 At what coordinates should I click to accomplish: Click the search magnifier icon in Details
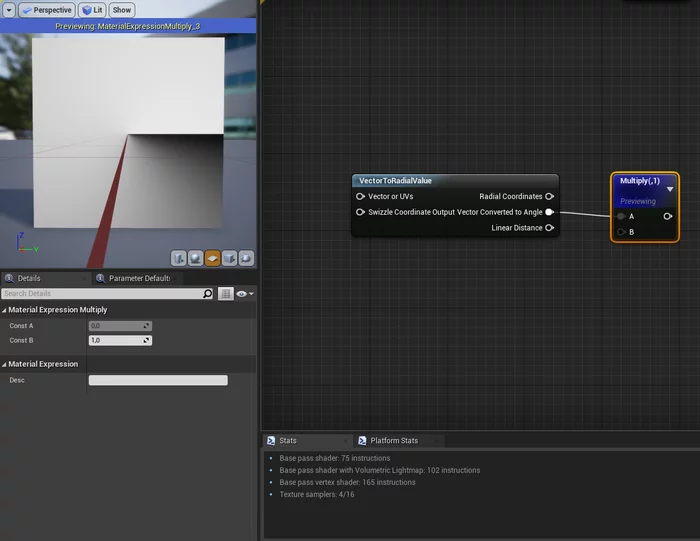pyautogui.click(x=208, y=293)
